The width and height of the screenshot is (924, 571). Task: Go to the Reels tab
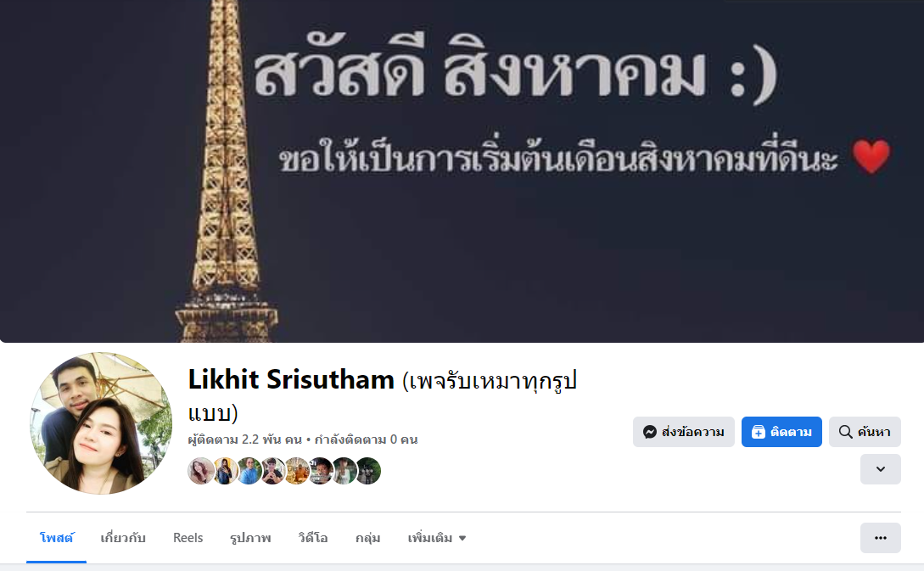point(188,538)
